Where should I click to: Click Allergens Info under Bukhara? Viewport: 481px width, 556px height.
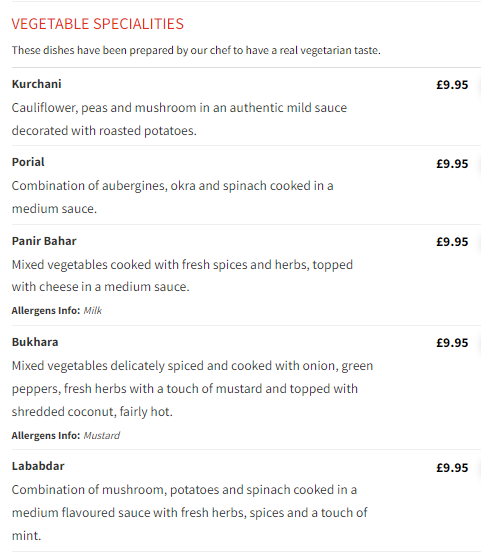pos(46,435)
